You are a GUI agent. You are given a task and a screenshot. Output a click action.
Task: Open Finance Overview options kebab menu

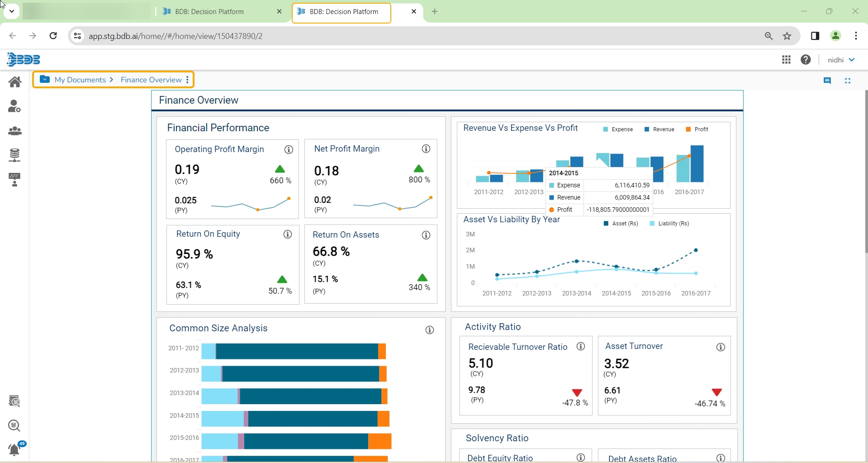pos(187,80)
